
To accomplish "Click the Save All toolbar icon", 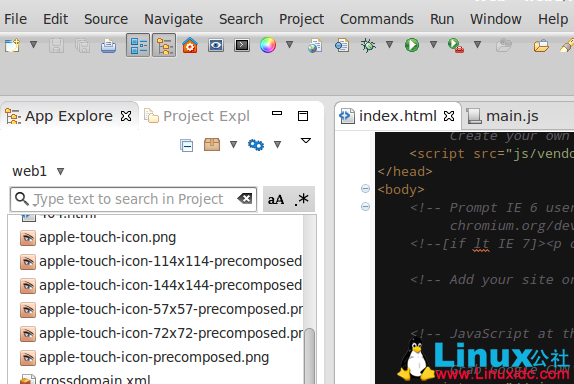I will [82, 45].
